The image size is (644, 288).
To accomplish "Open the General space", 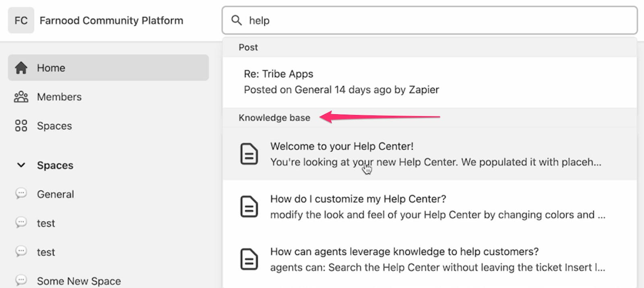I will click(x=56, y=194).
